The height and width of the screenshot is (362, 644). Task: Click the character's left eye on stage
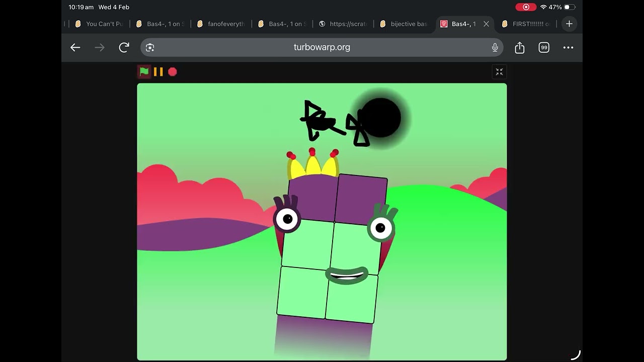point(287,219)
